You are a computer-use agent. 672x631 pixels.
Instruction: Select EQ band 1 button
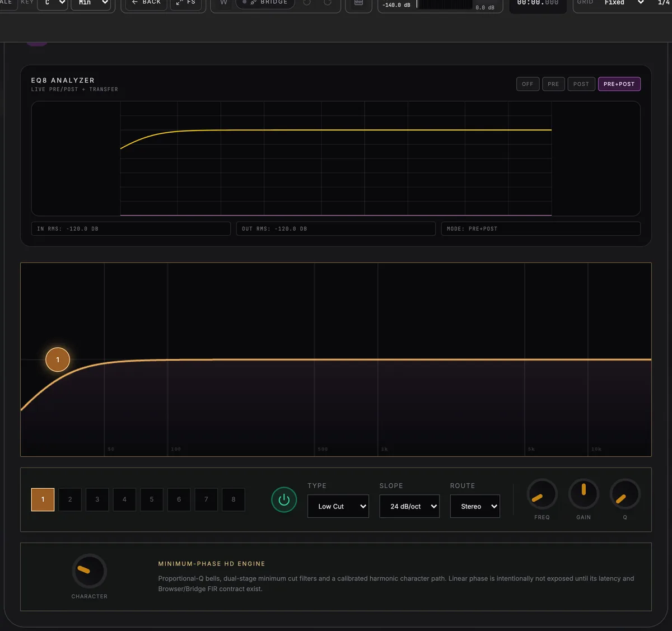(43, 499)
